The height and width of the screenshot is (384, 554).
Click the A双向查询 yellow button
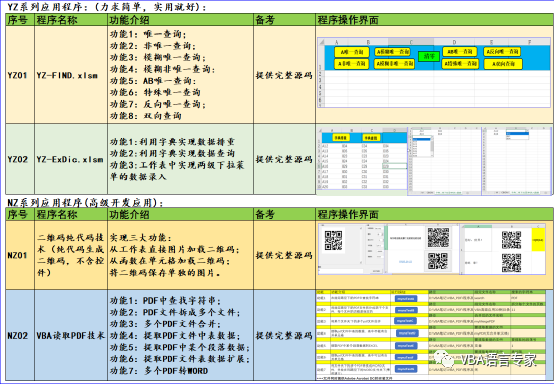[x=503, y=64]
